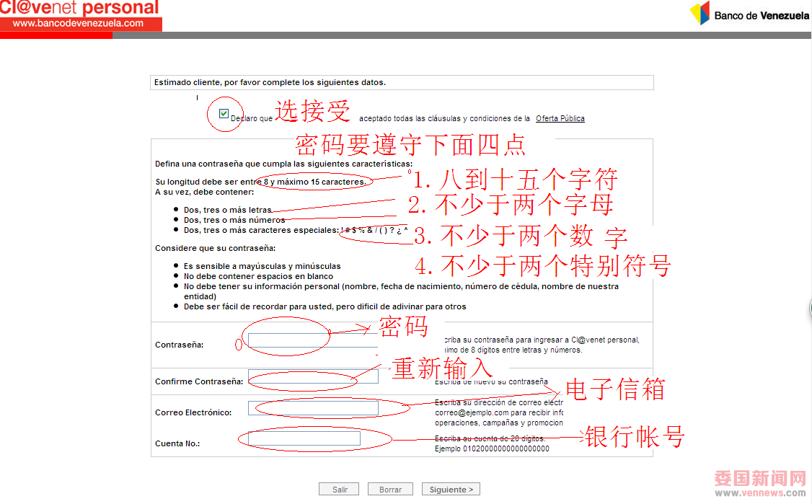Focus the Contraseña password field

pyautogui.click(x=313, y=340)
